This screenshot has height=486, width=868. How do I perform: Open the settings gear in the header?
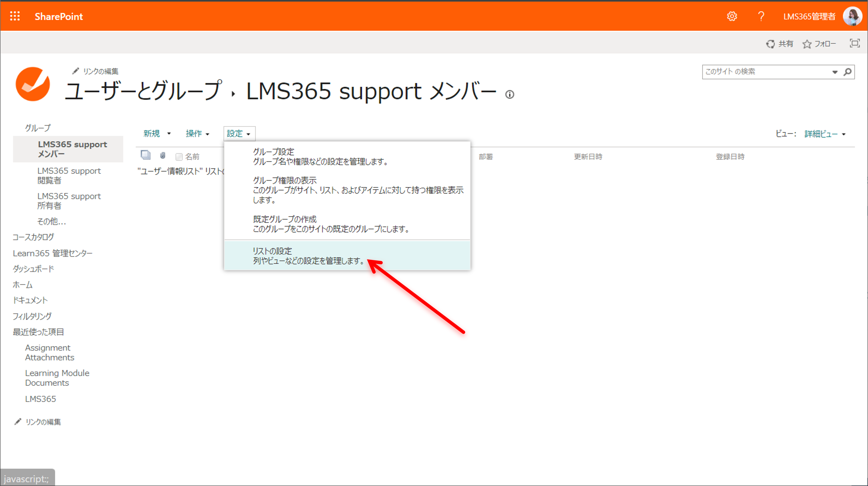coord(731,16)
